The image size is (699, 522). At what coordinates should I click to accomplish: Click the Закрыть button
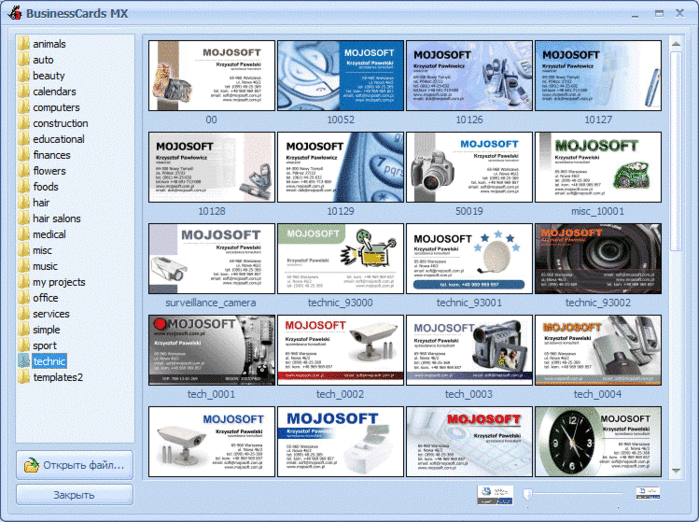point(75,495)
